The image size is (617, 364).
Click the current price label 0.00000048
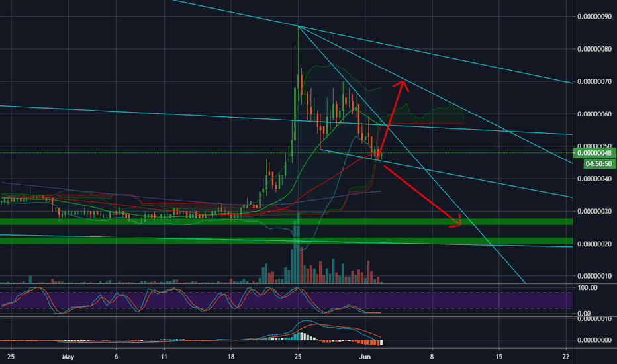(594, 153)
